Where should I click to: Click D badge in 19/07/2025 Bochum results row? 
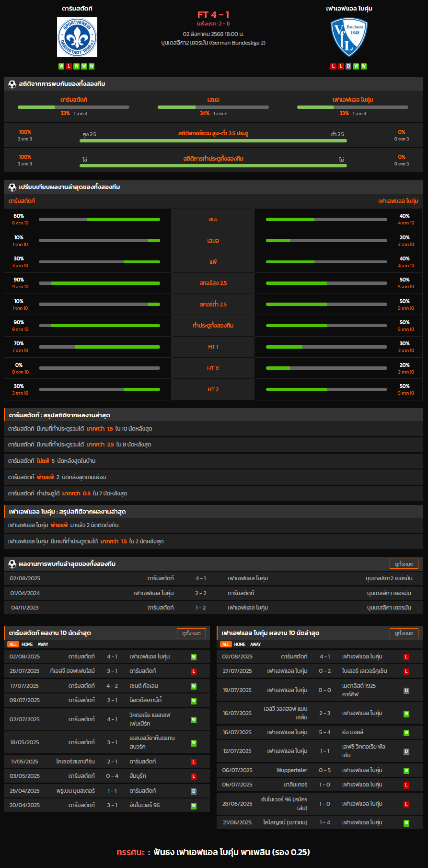[406, 691]
